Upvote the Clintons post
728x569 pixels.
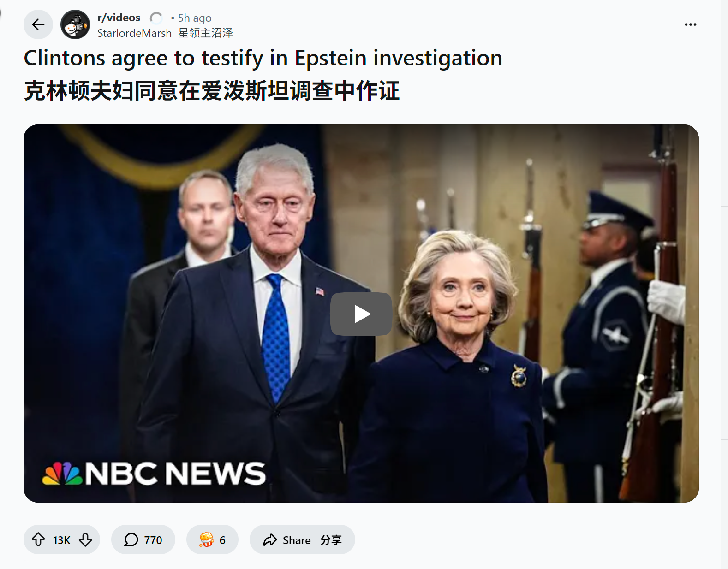point(38,539)
